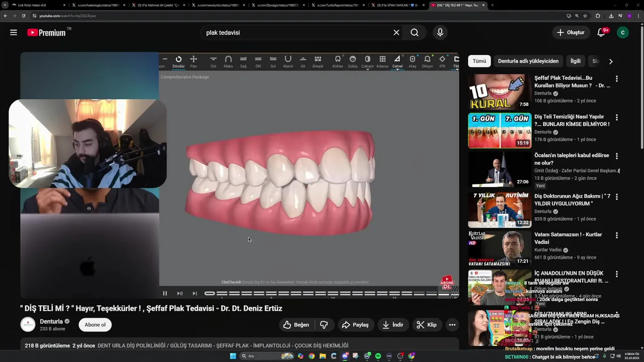
Task: Click Oluştur create button
Action: [571, 33]
